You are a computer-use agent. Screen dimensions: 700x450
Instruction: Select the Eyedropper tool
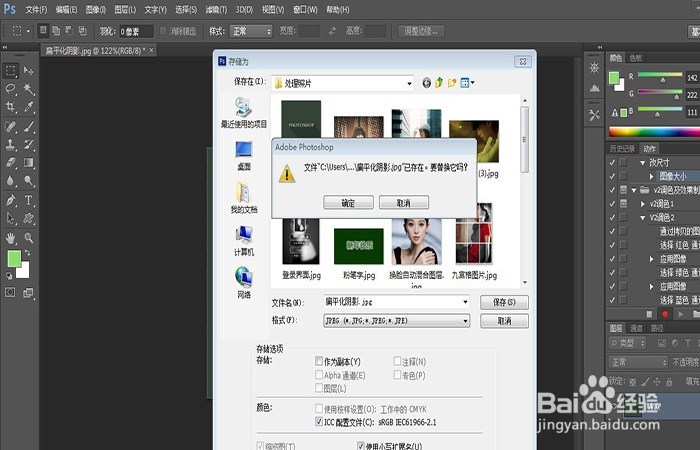[29, 107]
